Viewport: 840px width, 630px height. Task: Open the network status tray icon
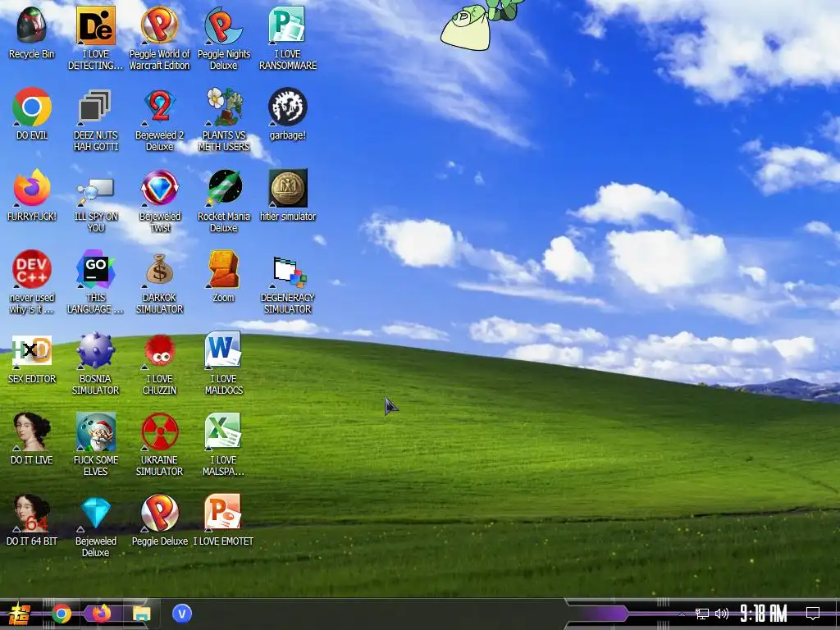(x=702, y=614)
